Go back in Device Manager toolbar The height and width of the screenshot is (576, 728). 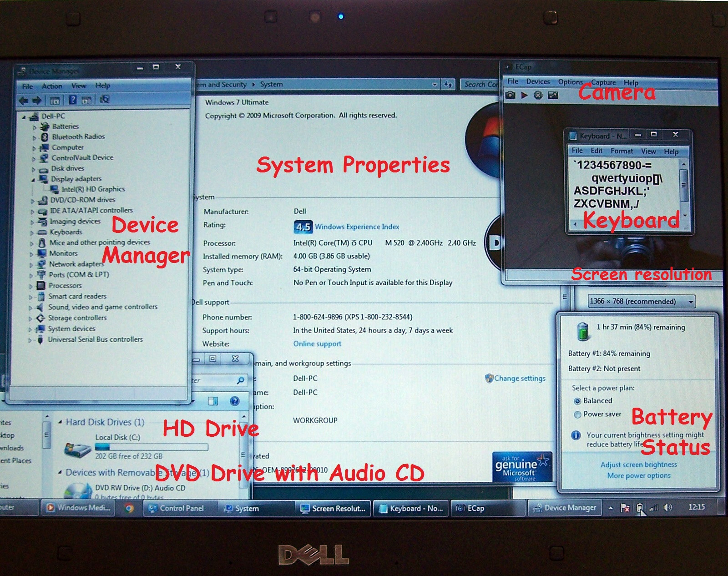click(23, 101)
